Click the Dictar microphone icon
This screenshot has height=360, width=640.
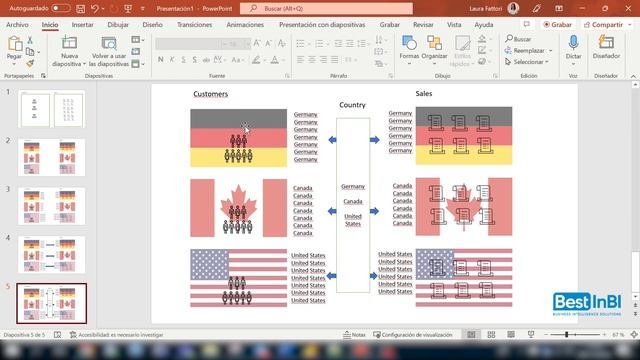(x=573, y=42)
